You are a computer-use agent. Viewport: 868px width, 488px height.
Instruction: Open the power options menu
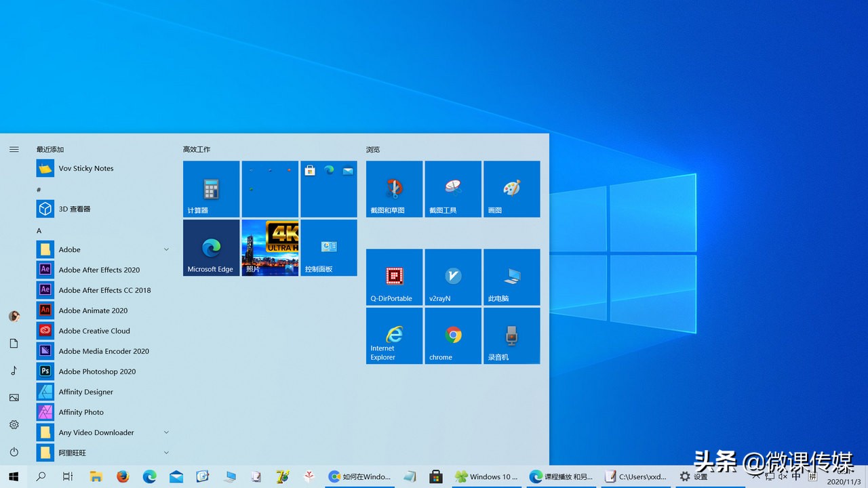click(x=14, y=452)
